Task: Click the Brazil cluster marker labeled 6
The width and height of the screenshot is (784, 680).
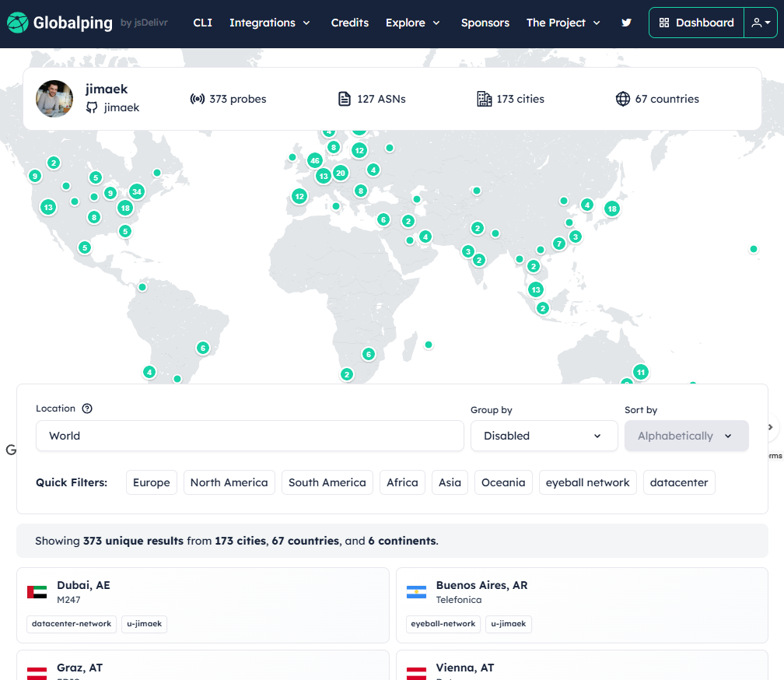Action: (202, 348)
